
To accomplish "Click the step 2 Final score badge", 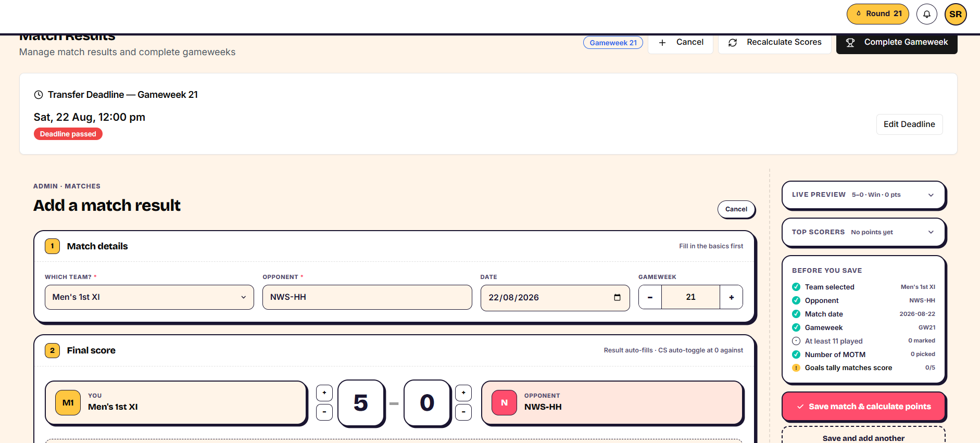I will (x=53, y=350).
